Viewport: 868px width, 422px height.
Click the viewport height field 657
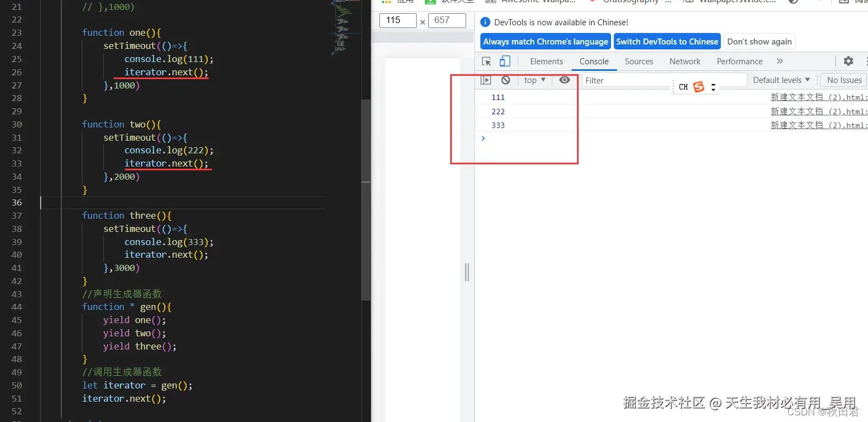pyautogui.click(x=447, y=20)
